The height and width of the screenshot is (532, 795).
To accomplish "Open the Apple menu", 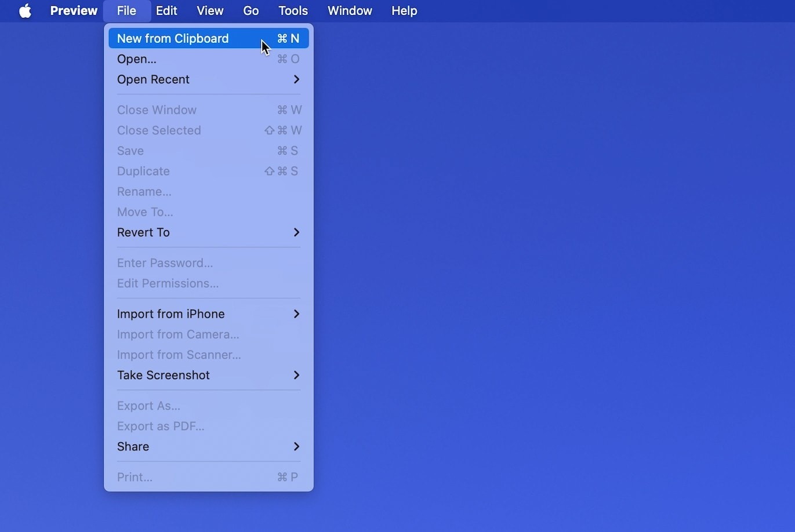I will tap(25, 10).
